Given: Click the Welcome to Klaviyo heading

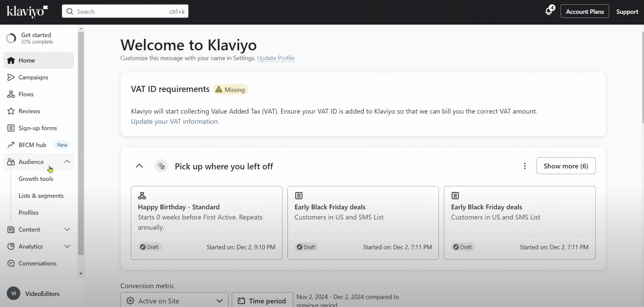Looking at the screenshot, I should pyautogui.click(x=188, y=45).
